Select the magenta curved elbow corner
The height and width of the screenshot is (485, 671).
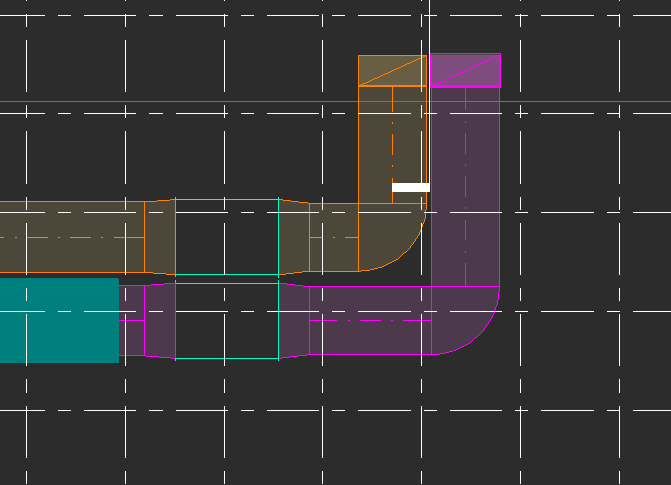tap(465, 320)
